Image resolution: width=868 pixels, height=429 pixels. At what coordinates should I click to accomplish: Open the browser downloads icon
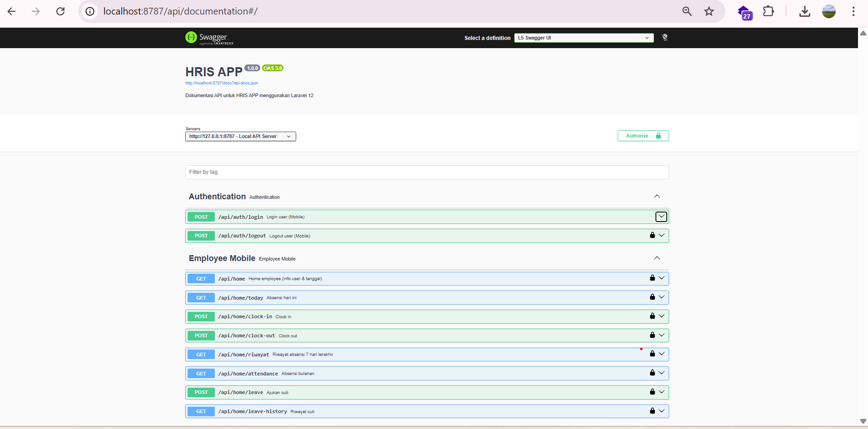804,11
